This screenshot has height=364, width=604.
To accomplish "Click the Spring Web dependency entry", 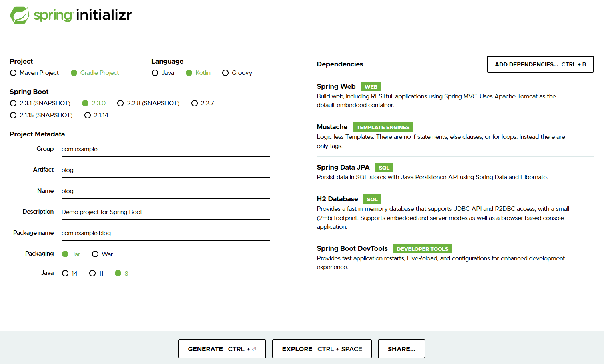I will [455, 96].
